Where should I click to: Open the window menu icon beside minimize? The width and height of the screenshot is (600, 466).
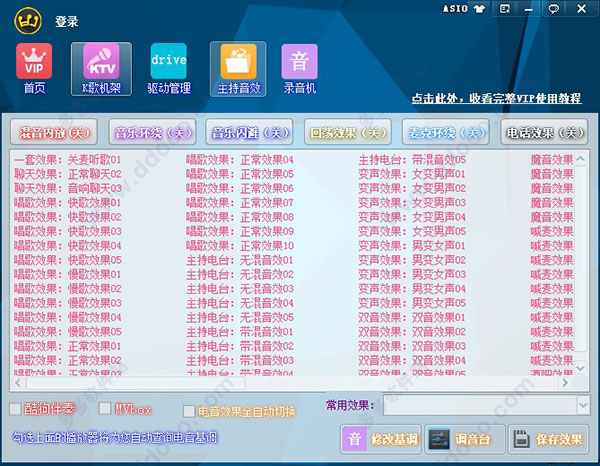(505, 8)
